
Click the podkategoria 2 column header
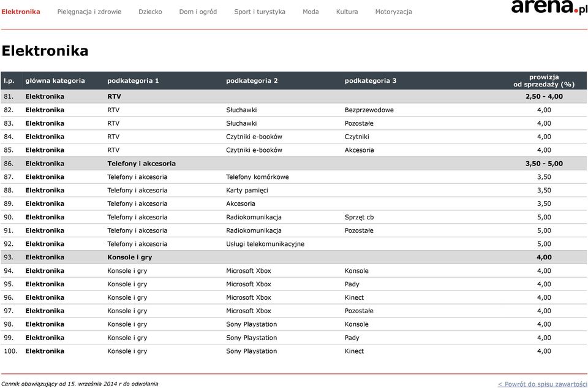pyautogui.click(x=252, y=81)
